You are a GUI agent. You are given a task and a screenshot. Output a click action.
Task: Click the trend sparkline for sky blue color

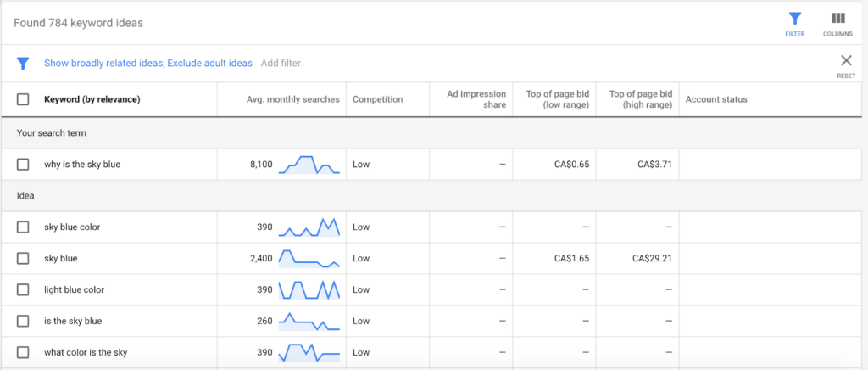coord(309,227)
